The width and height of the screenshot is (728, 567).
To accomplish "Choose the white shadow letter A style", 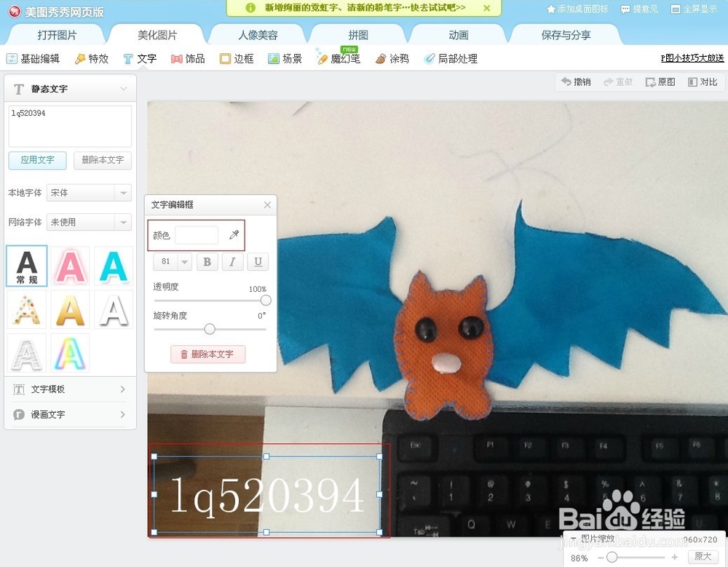I will [114, 310].
